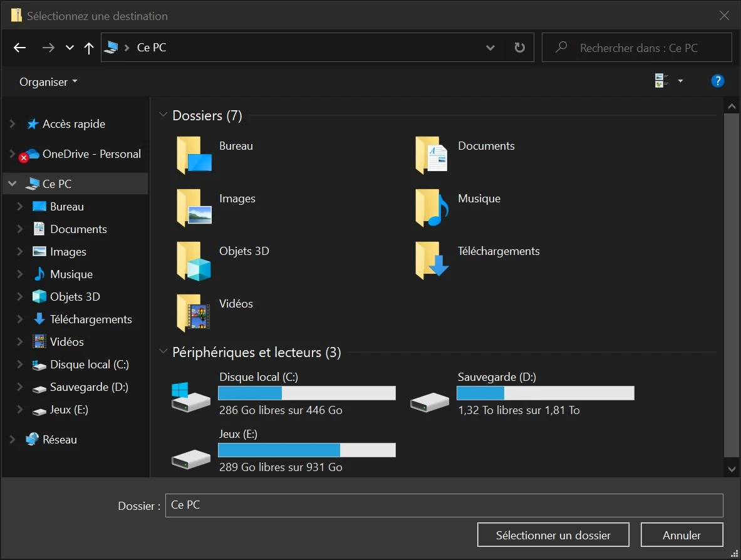Viewport: 741px width, 560px height.
Task: Select Réseau in the sidebar
Action: coord(60,440)
